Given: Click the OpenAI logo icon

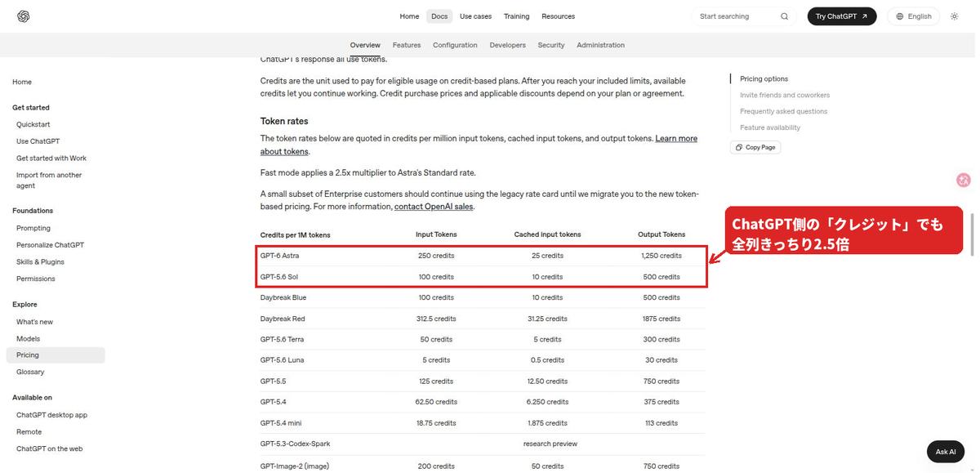Looking at the screenshot, I should [x=24, y=16].
